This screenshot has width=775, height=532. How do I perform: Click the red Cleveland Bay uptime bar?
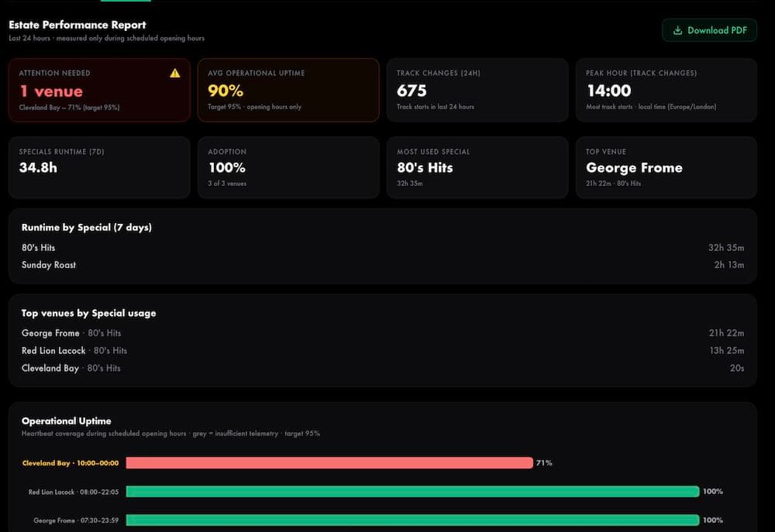tap(329, 463)
